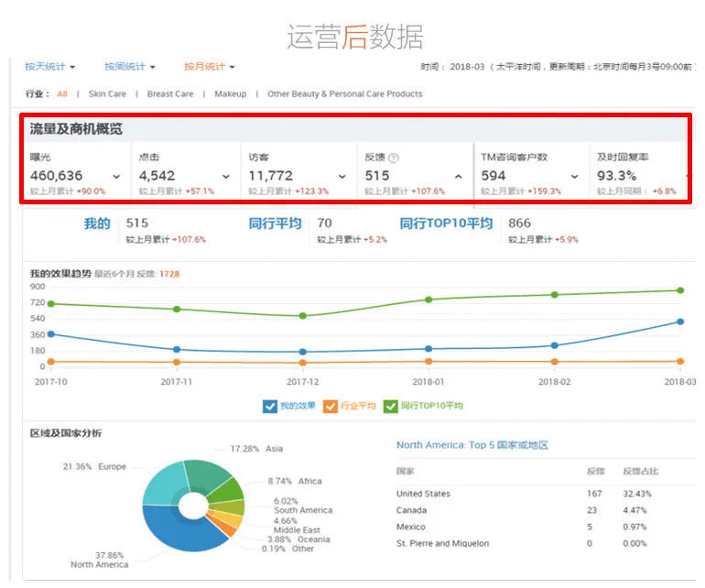705x588 pixels.
Task: Toggle the 同行TOP10平均 checkbox
Action: point(391,406)
